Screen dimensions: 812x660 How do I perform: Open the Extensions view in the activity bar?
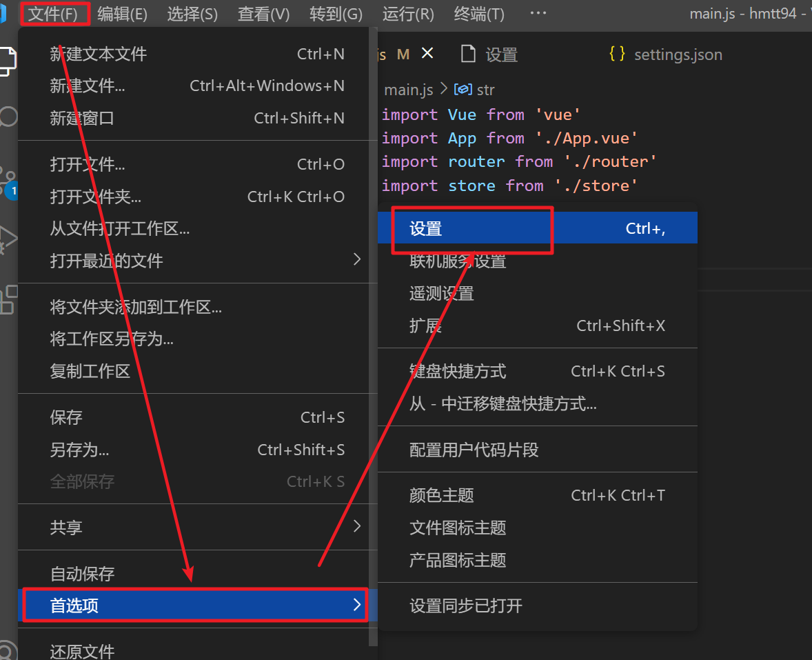pyautogui.click(x=7, y=300)
